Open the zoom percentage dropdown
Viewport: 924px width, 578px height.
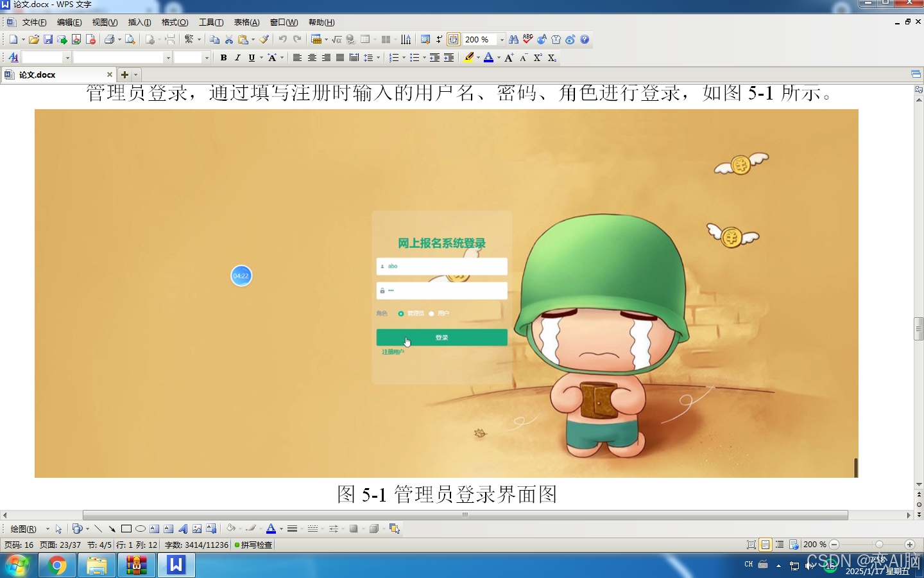[502, 40]
